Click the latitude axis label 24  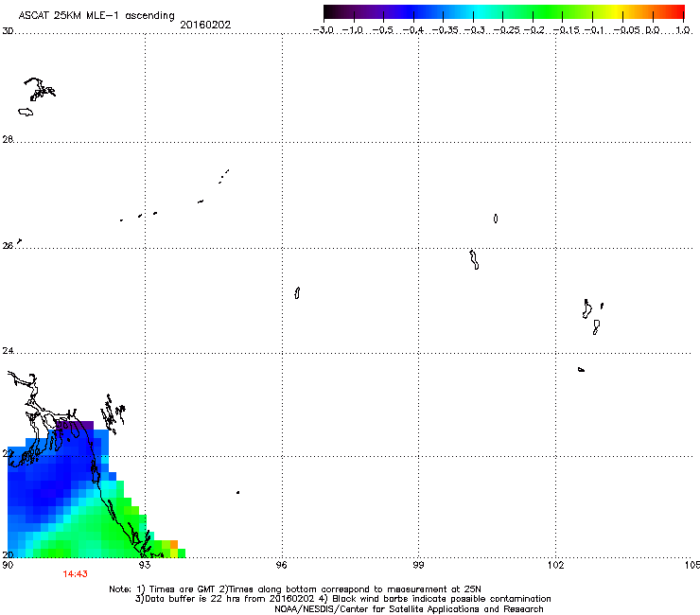pyautogui.click(x=8, y=351)
